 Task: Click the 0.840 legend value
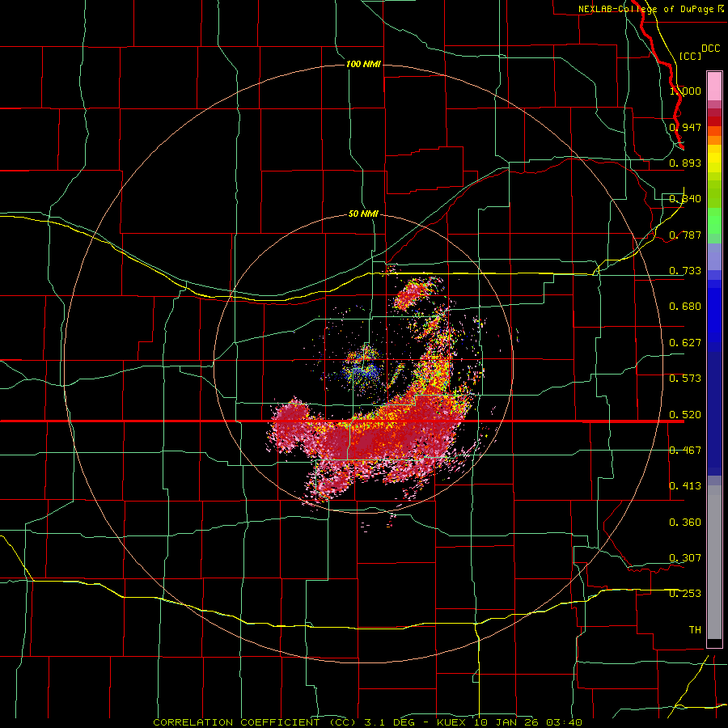click(x=685, y=199)
